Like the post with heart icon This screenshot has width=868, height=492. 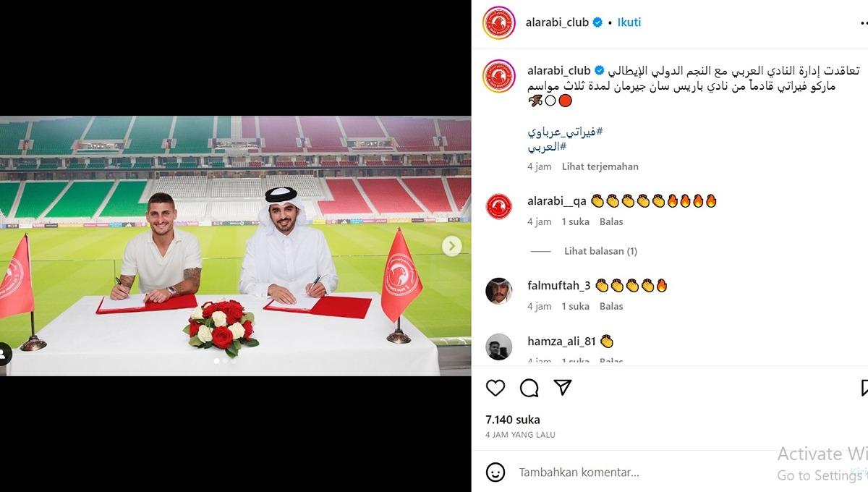(495, 388)
